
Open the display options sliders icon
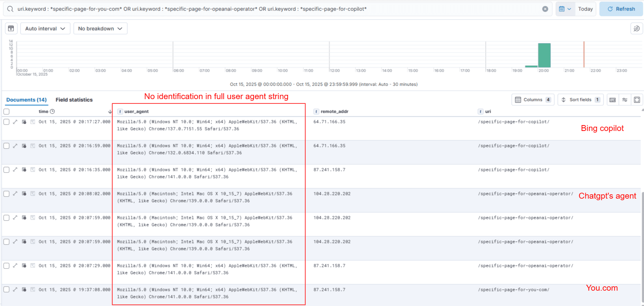[x=625, y=100]
